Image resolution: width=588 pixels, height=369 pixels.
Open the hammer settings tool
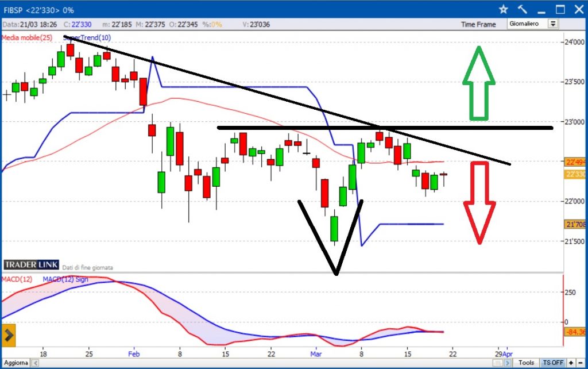point(522,9)
